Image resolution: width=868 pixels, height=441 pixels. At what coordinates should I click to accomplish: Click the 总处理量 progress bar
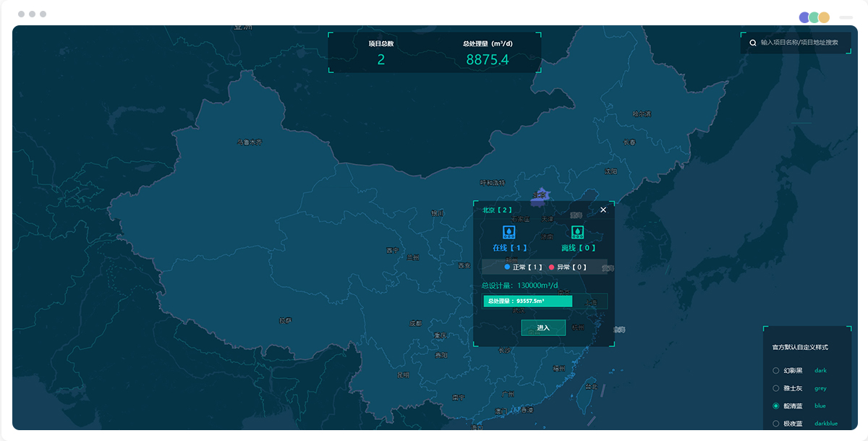(x=528, y=301)
